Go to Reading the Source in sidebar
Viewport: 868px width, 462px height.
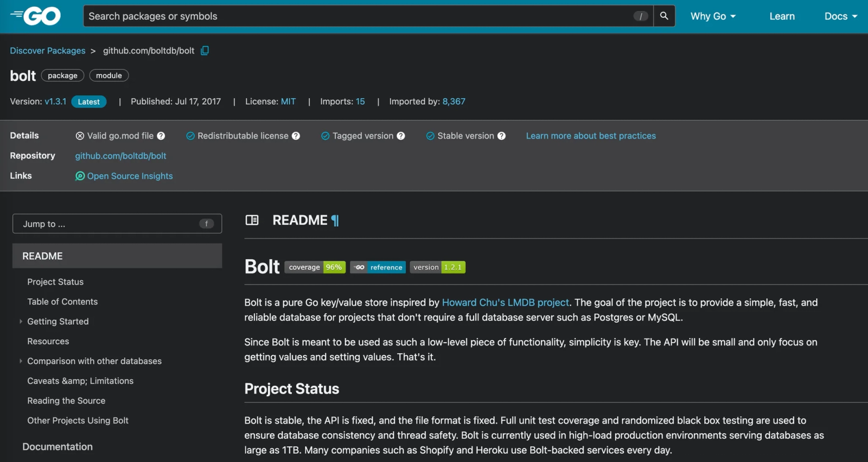pos(66,401)
